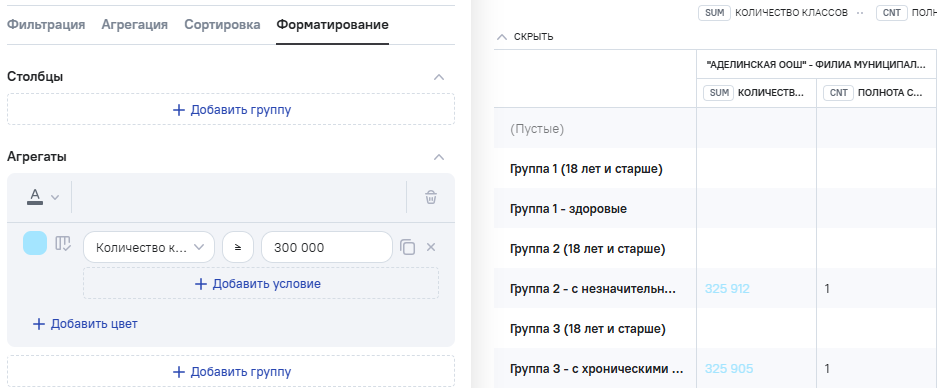The image size is (937, 388).
Task: Click the column apply icon beside the color swatch
Action: (x=63, y=243)
